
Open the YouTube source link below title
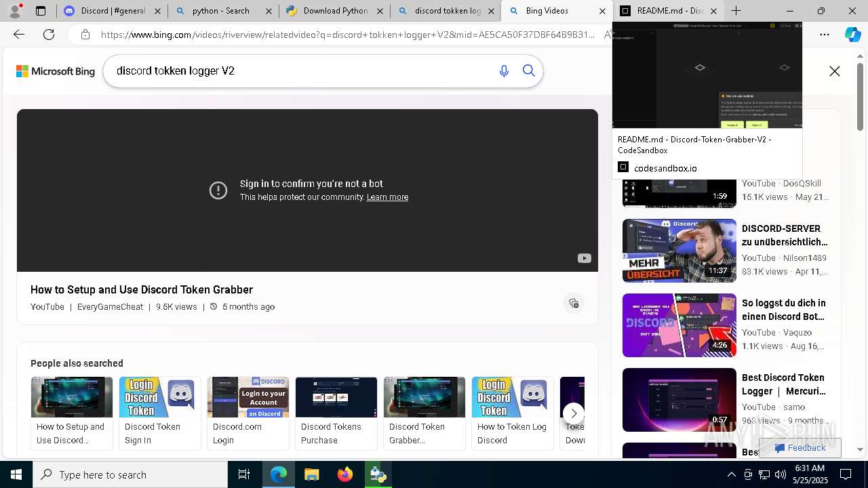click(x=47, y=307)
